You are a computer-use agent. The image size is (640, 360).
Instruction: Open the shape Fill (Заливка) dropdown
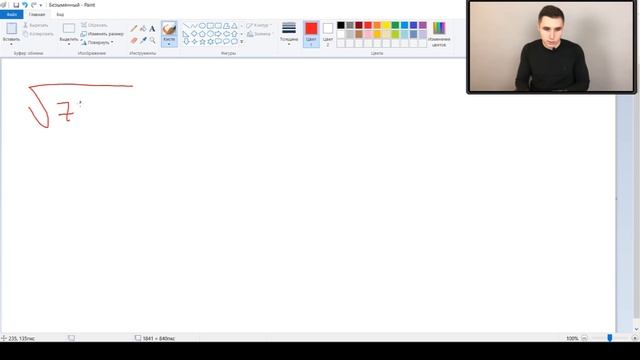[260, 34]
